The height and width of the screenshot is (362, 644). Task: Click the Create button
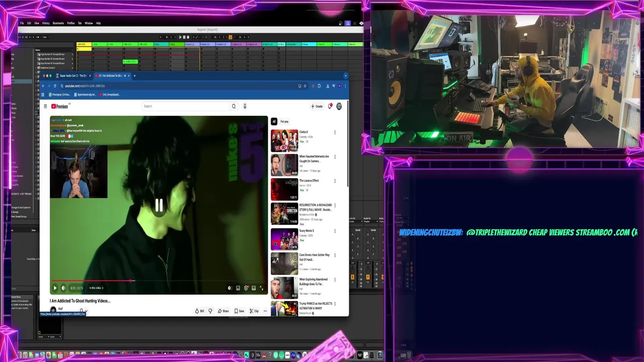point(317,106)
